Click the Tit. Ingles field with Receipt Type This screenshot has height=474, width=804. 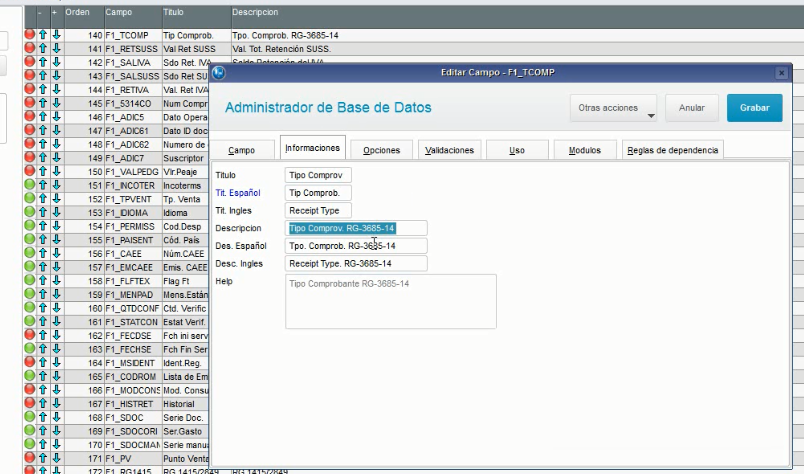(318, 210)
